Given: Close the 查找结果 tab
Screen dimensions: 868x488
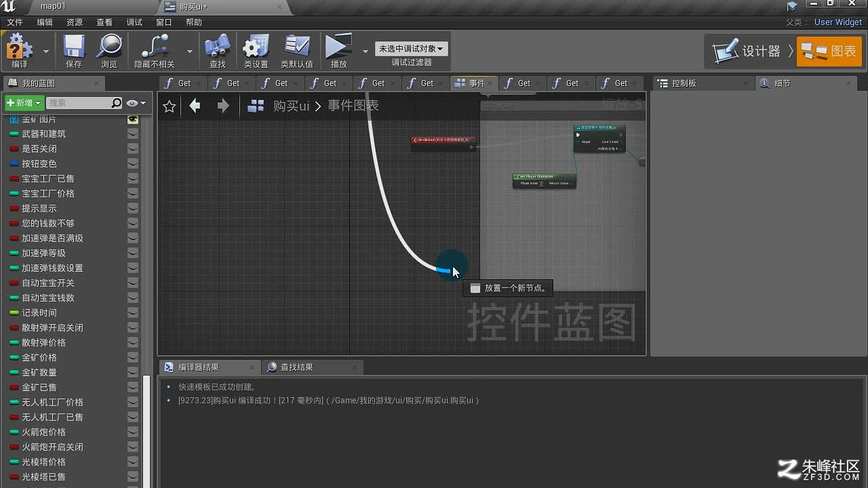Looking at the screenshot, I should 354,367.
